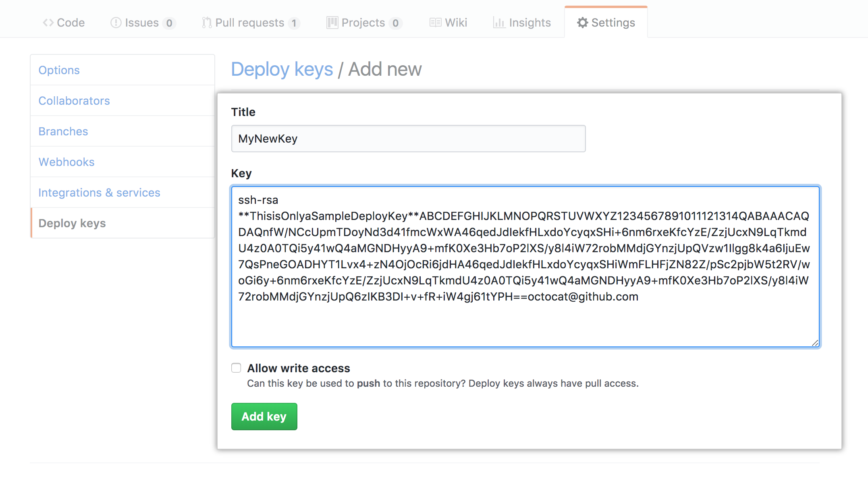Screen dimensions: 868x481
Task: Click the exclamation circle icon beside Issues
Action: 116,23
